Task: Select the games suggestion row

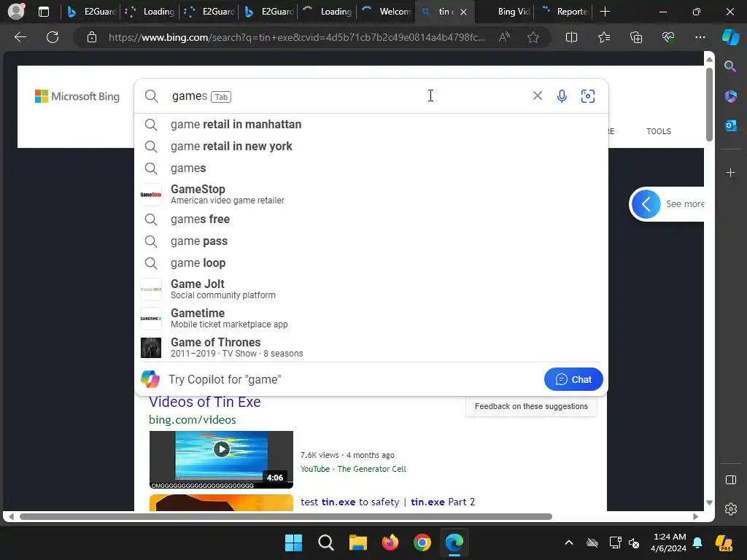Action: click(371, 168)
